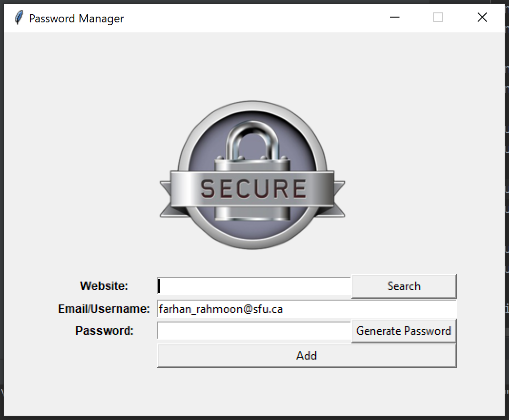This screenshot has width=509, height=420.
Task: Click the "Email/Username:" label
Action: click(x=104, y=309)
